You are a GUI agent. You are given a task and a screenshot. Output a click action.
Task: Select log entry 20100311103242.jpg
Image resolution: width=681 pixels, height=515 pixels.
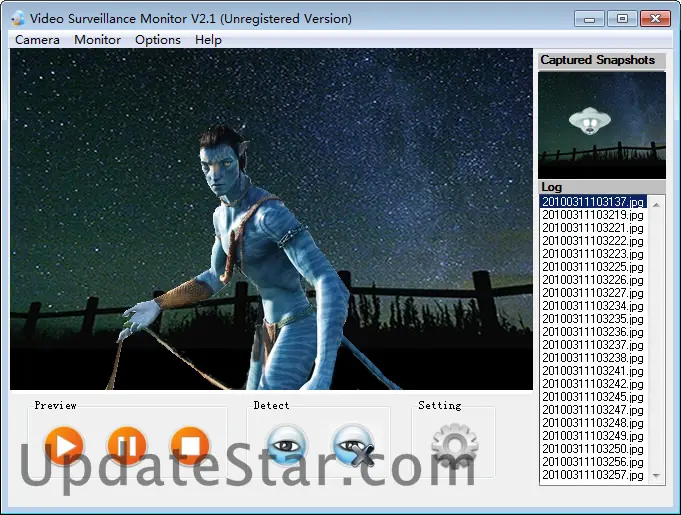click(x=593, y=384)
